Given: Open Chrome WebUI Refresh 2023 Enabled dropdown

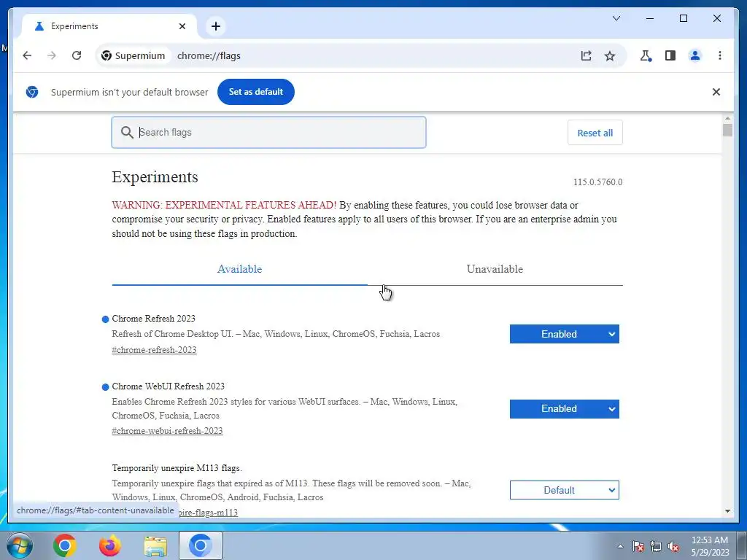Looking at the screenshot, I should click(564, 409).
